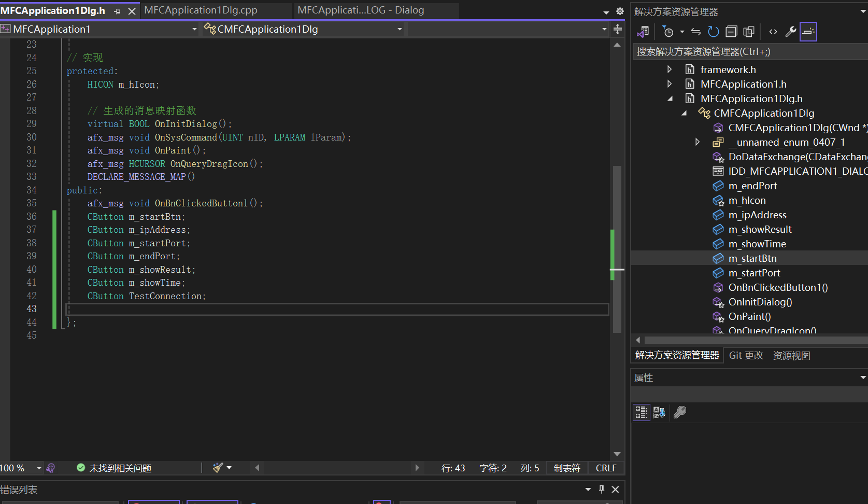Open the code cleanup profile dropdown arrow
Screen dimensions: 868x504
(229, 468)
